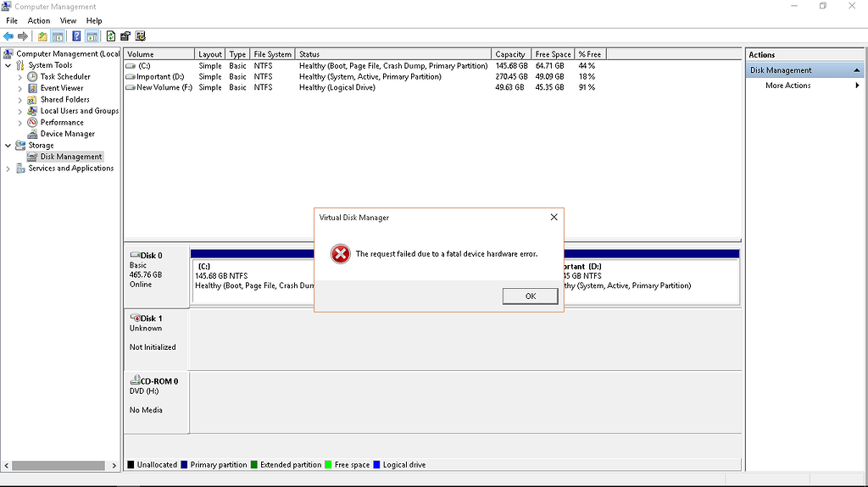This screenshot has width=868, height=487.
Task: Click the Disk Management tree icon
Action: (32, 157)
